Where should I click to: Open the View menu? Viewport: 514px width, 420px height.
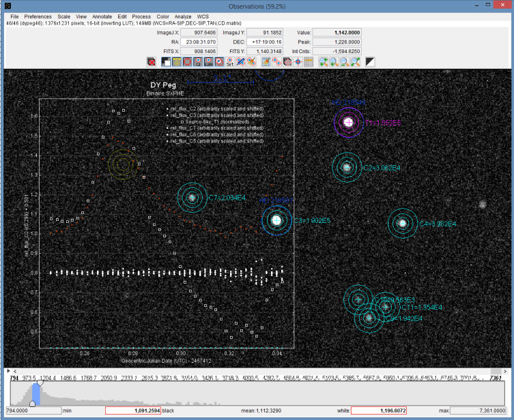pos(81,16)
